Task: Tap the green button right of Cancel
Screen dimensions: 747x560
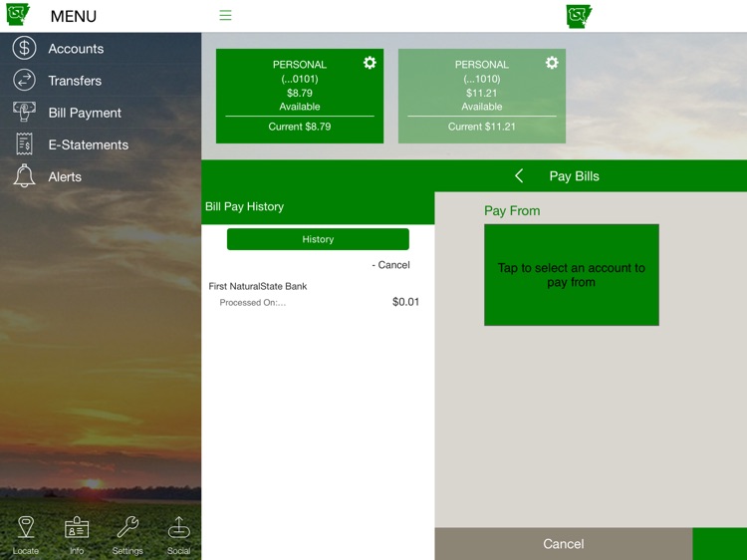Action: (720, 544)
